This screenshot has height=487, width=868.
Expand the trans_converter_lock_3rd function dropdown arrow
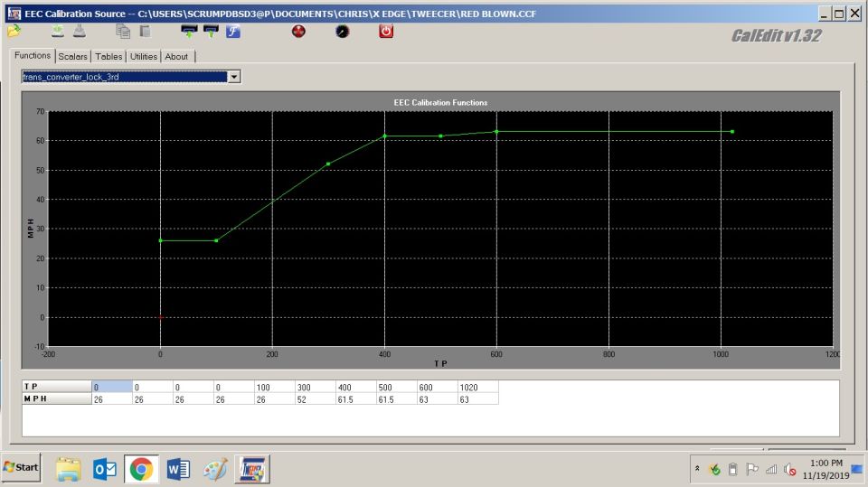(234, 77)
